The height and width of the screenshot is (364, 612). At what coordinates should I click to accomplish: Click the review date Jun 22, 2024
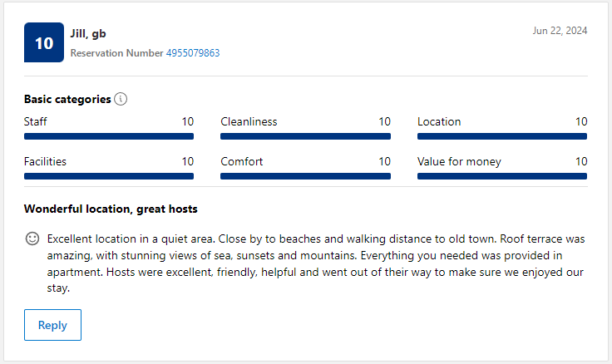coord(560,31)
